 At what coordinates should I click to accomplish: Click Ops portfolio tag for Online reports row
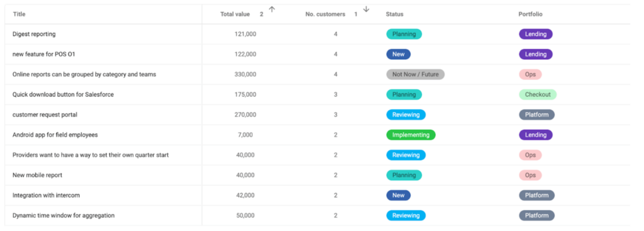click(x=530, y=74)
